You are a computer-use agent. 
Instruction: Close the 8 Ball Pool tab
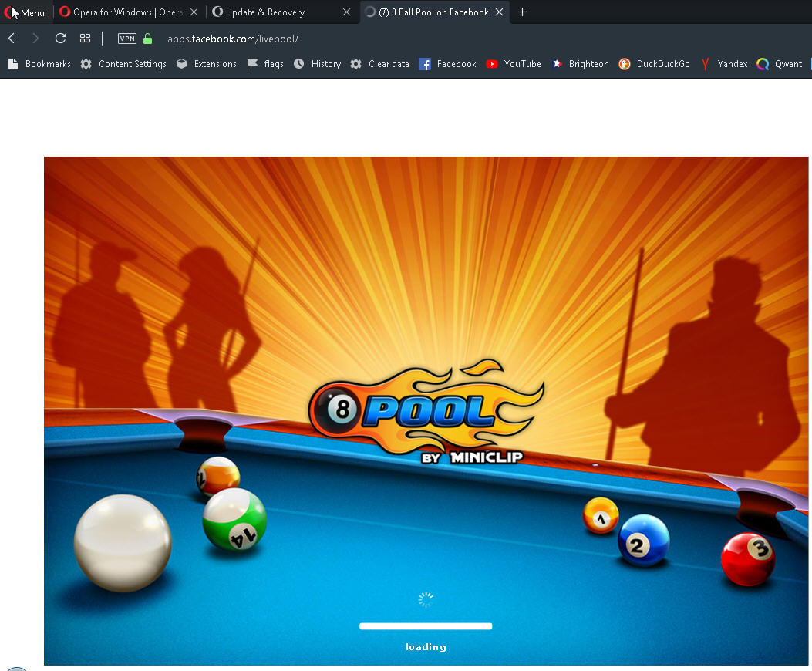click(x=499, y=12)
